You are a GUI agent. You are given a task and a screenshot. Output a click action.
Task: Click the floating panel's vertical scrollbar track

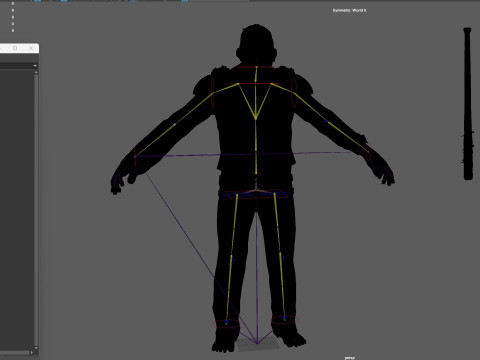point(36,210)
